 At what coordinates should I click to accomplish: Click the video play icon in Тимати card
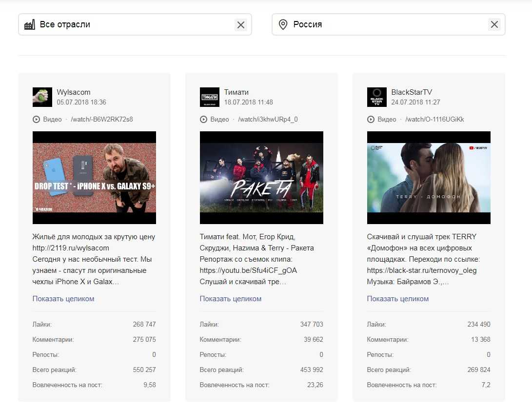click(203, 120)
